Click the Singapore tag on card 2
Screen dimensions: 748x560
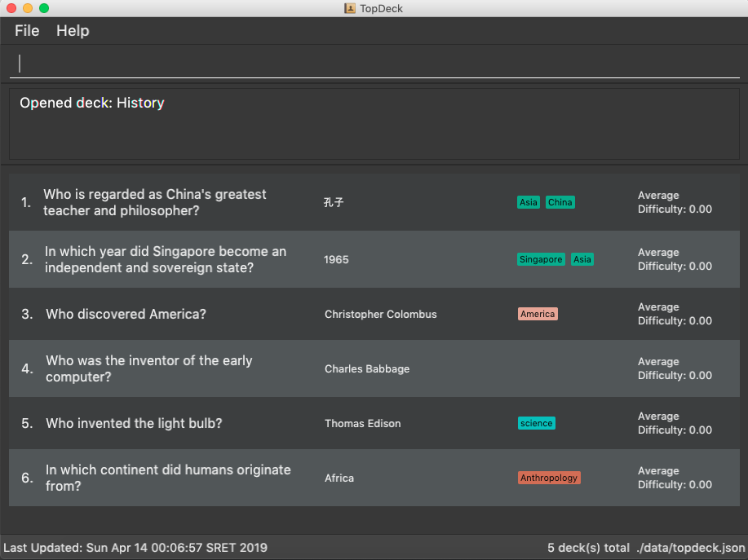pyautogui.click(x=541, y=259)
